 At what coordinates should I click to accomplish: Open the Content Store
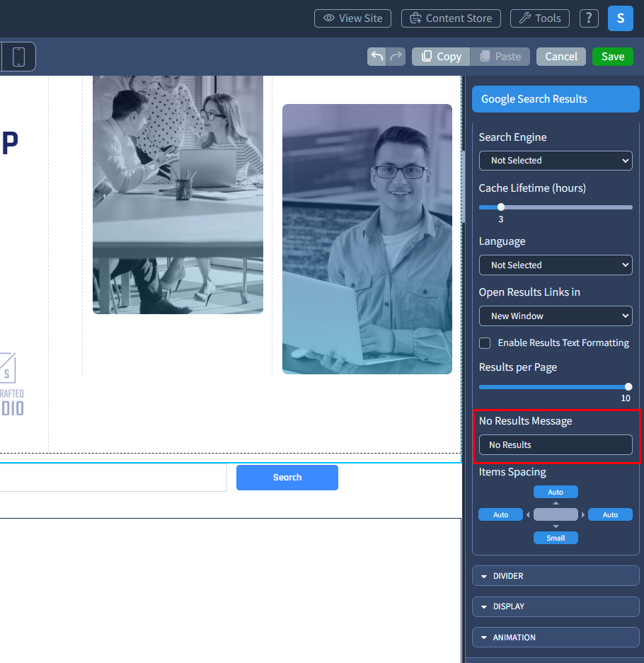pos(451,18)
